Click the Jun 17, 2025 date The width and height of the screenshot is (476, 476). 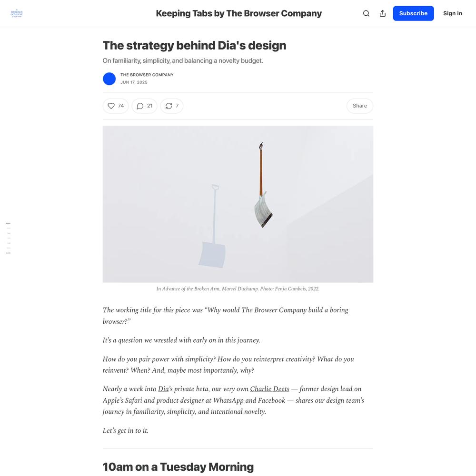click(134, 82)
